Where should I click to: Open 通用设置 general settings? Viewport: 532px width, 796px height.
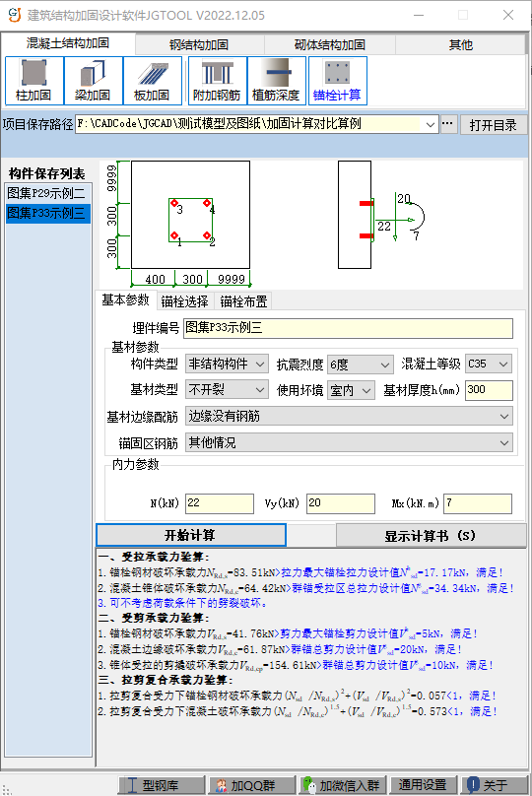(423, 785)
